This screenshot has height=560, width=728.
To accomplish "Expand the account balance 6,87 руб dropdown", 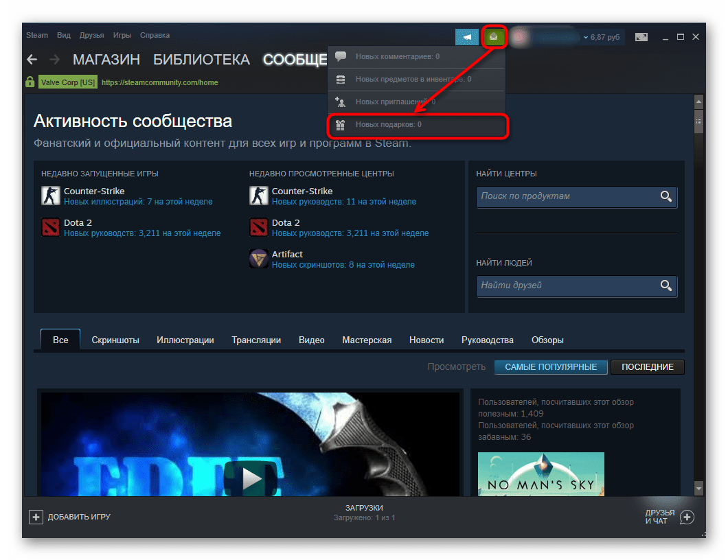I will pos(602,37).
